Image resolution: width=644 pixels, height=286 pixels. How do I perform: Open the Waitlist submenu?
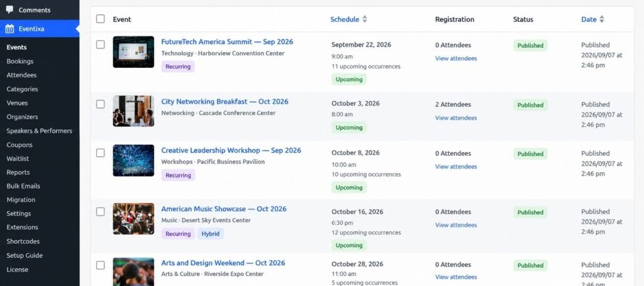click(18, 158)
